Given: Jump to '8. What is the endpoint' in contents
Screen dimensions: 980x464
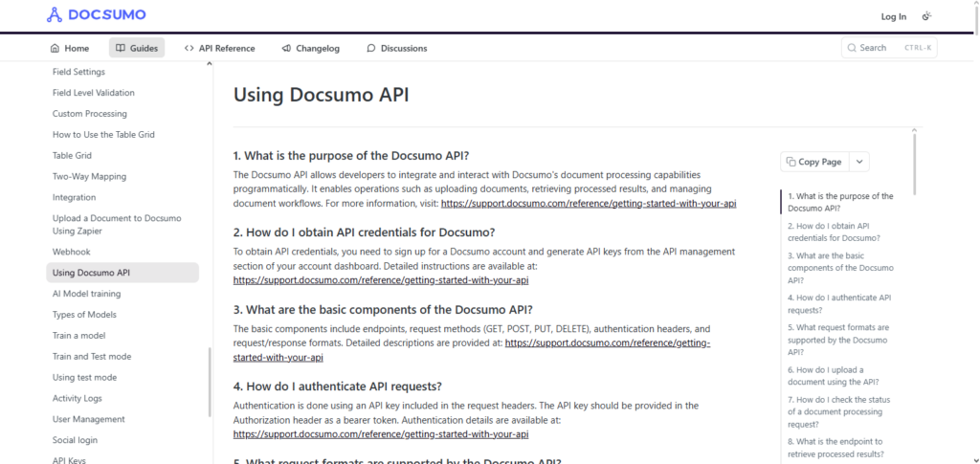Looking at the screenshot, I should [x=835, y=447].
